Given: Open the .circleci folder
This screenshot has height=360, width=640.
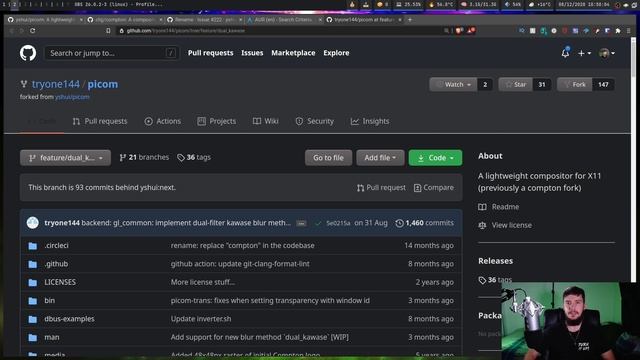Looking at the screenshot, I should tap(56, 245).
